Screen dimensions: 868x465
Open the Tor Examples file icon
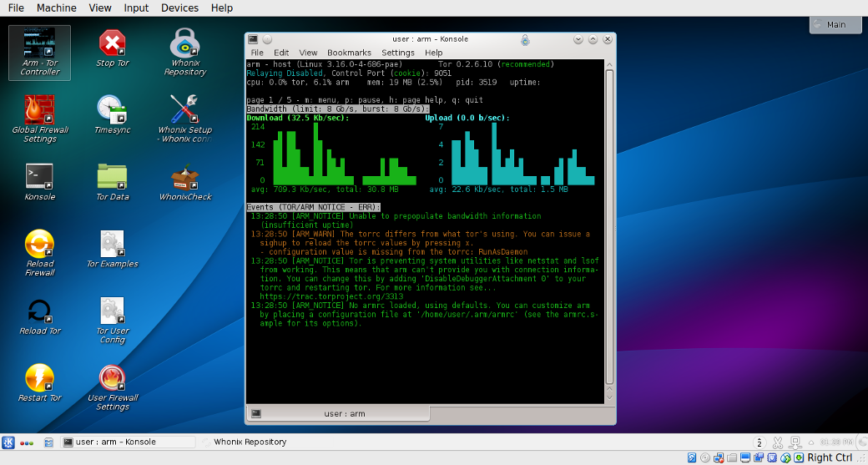113,250
